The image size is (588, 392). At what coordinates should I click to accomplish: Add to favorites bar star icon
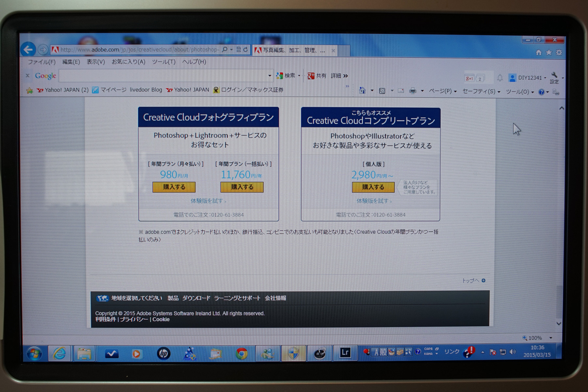30,90
